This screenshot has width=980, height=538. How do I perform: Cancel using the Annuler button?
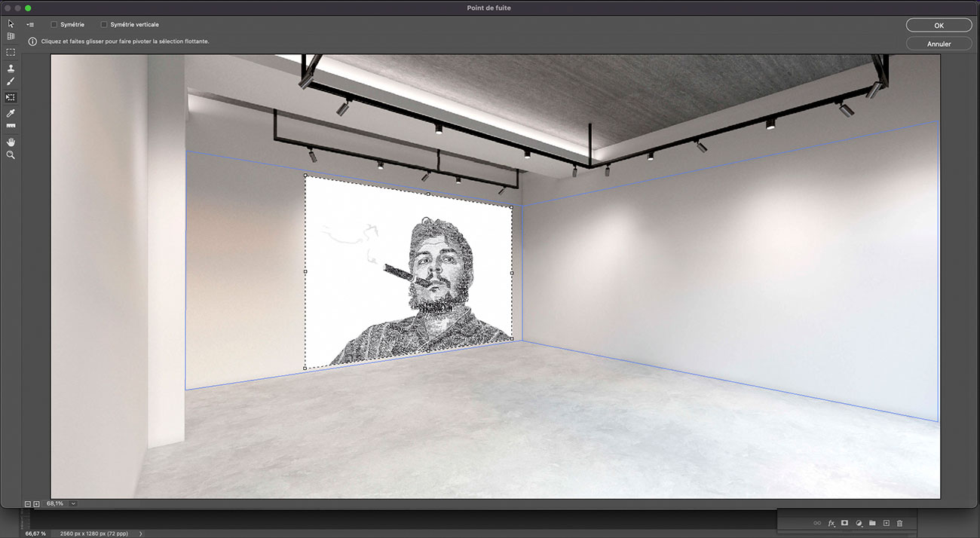click(x=939, y=43)
